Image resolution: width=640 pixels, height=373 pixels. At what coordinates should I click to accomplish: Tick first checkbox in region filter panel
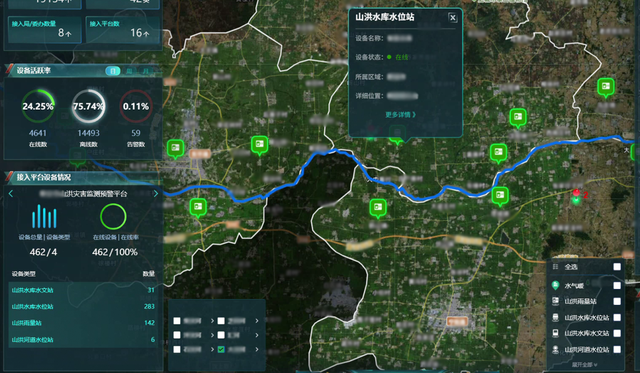(177, 321)
